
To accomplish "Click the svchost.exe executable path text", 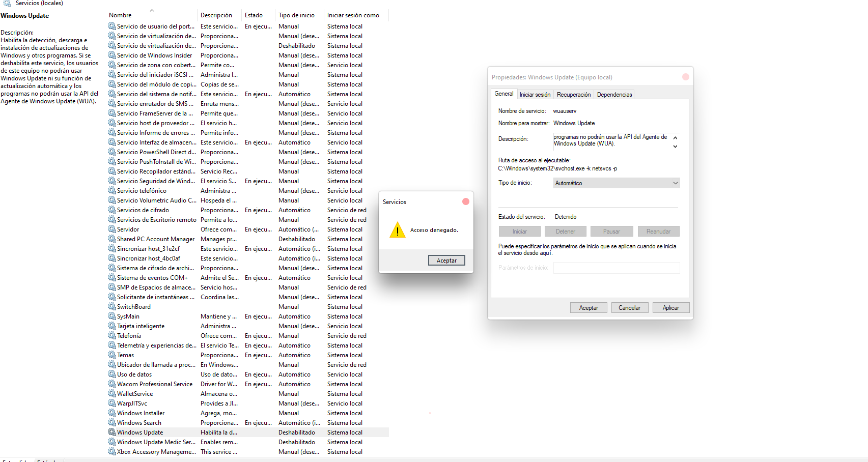I will pyautogui.click(x=557, y=168).
